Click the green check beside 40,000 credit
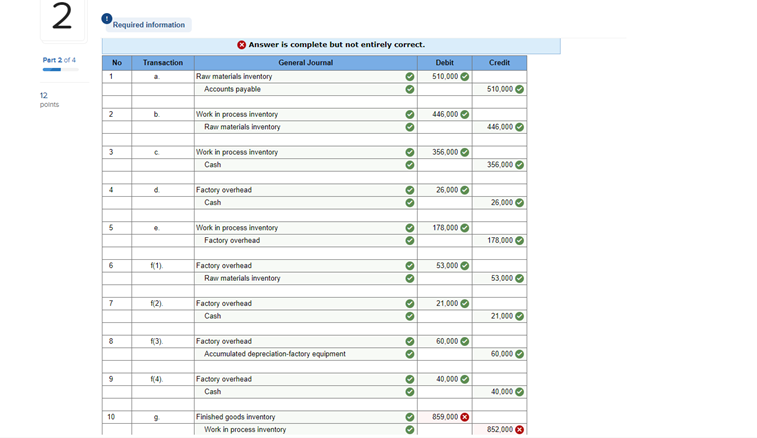 519,392
